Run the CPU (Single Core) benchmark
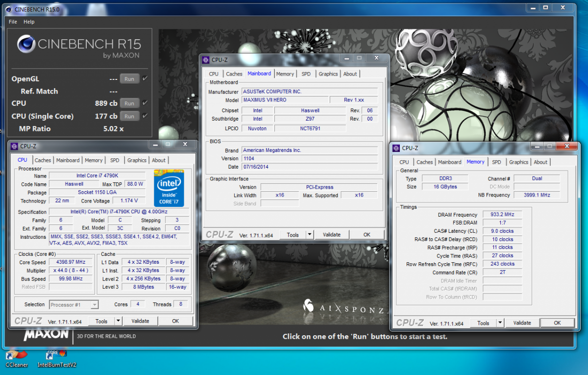 coord(129,116)
